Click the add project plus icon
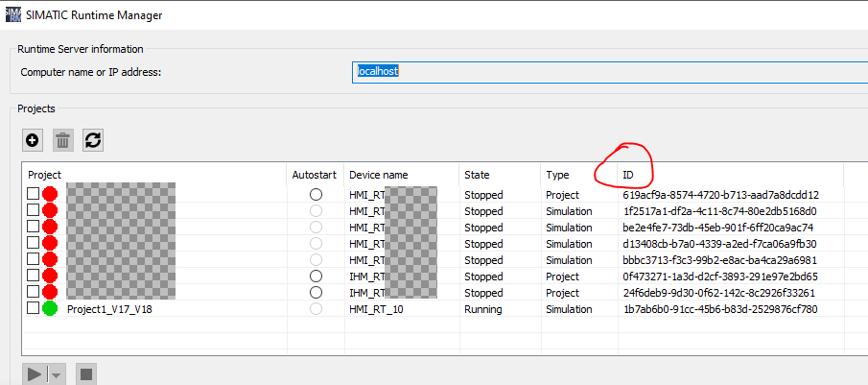868x385 pixels. (x=33, y=140)
